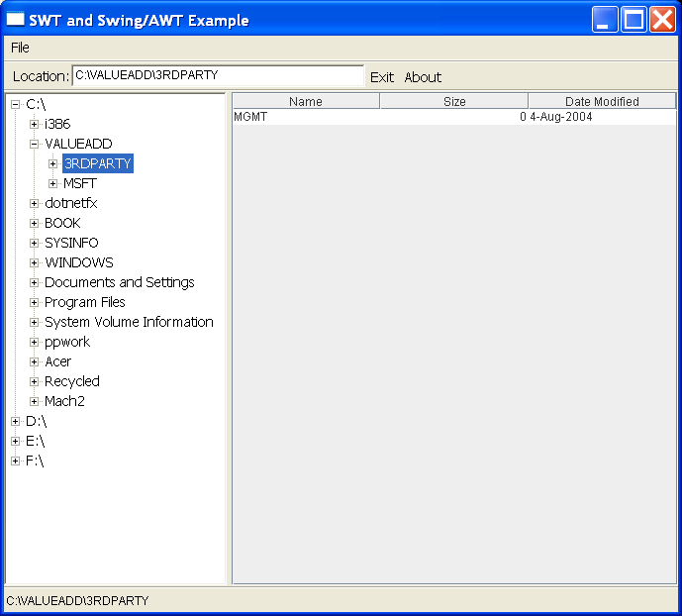Image resolution: width=682 pixels, height=616 pixels.
Task: Select the dotnetfx folder label
Action: click(71, 203)
